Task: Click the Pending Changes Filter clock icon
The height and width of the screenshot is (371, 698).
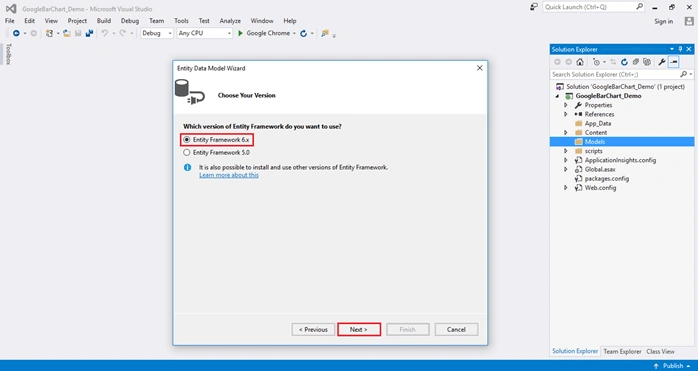Action: (597, 62)
